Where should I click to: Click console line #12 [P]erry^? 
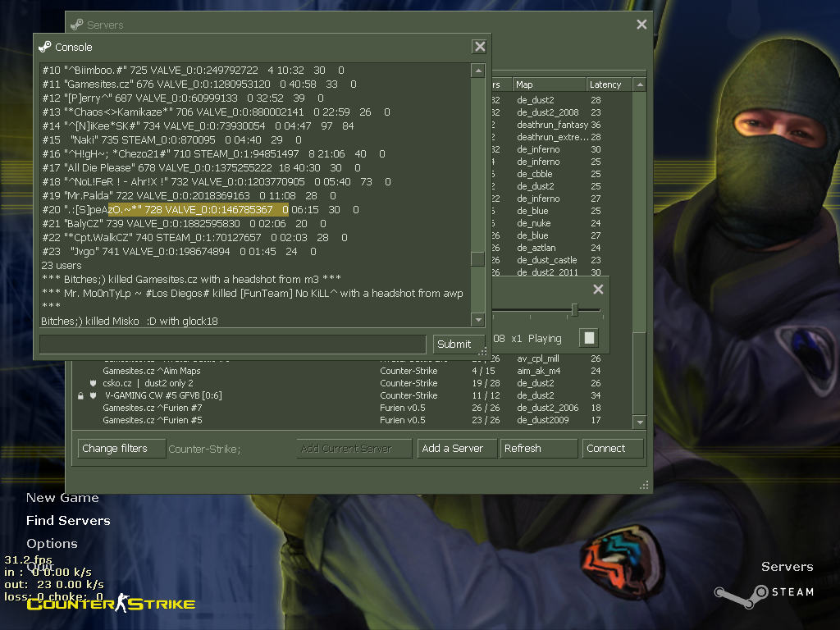click(183, 98)
